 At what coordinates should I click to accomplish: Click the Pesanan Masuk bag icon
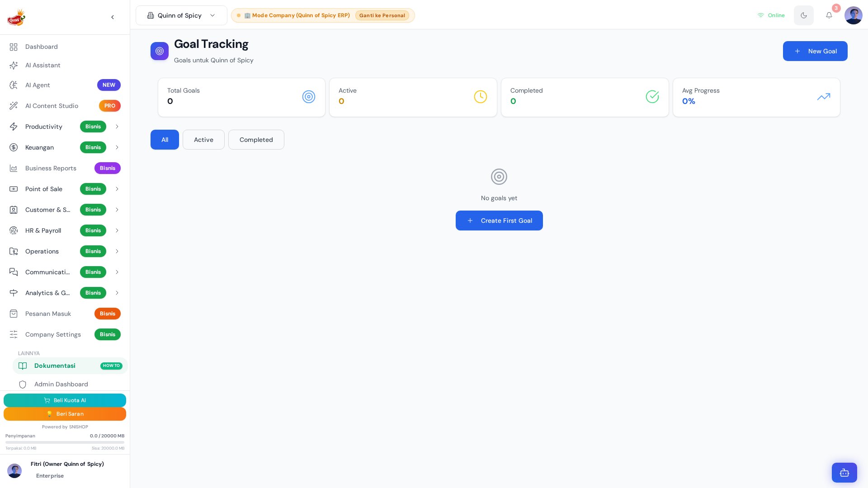pos(14,314)
